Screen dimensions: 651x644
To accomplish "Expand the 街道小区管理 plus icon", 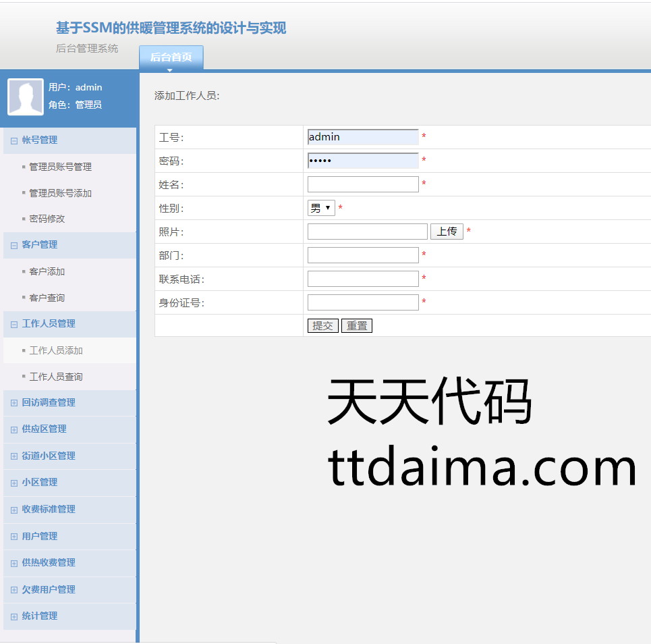I will pos(14,456).
